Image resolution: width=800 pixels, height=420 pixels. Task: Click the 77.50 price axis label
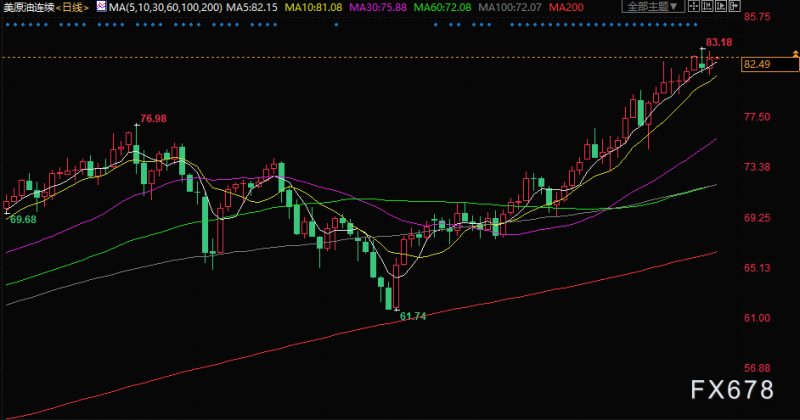point(757,117)
